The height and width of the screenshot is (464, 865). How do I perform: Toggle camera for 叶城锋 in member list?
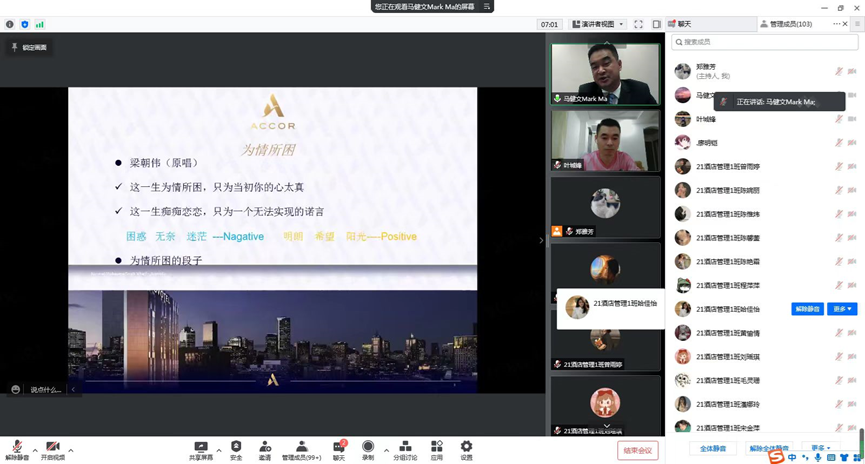click(x=852, y=119)
